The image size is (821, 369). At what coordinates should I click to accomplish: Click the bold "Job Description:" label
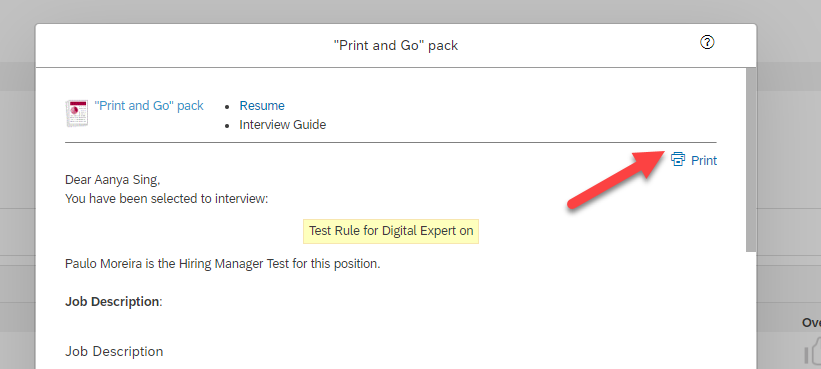tap(114, 301)
